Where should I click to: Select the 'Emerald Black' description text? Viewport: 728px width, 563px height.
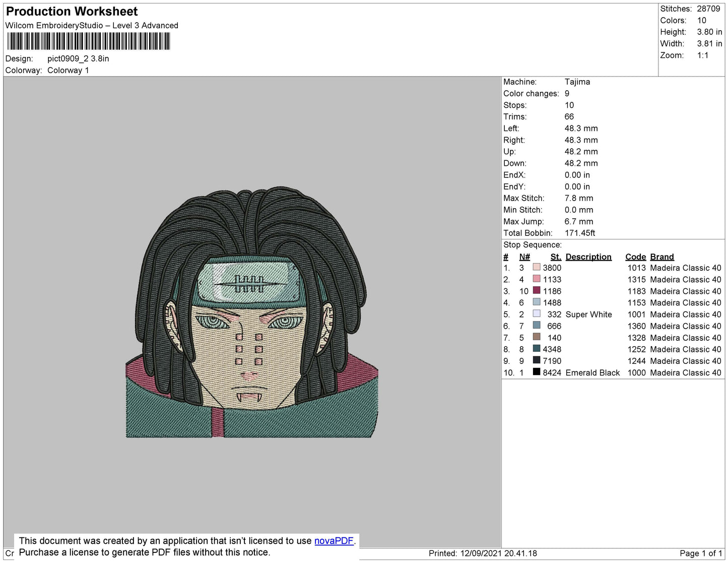pyautogui.click(x=592, y=372)
